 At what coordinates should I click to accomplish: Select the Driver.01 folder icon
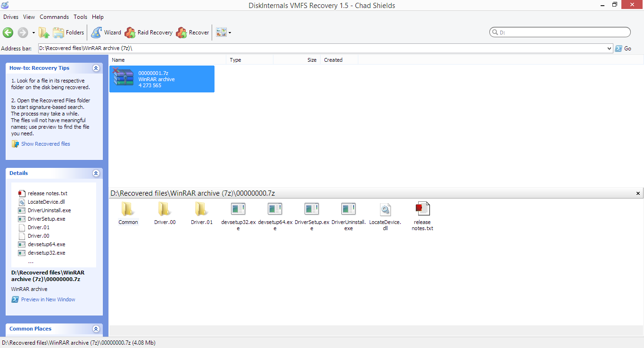pos(201,213)
